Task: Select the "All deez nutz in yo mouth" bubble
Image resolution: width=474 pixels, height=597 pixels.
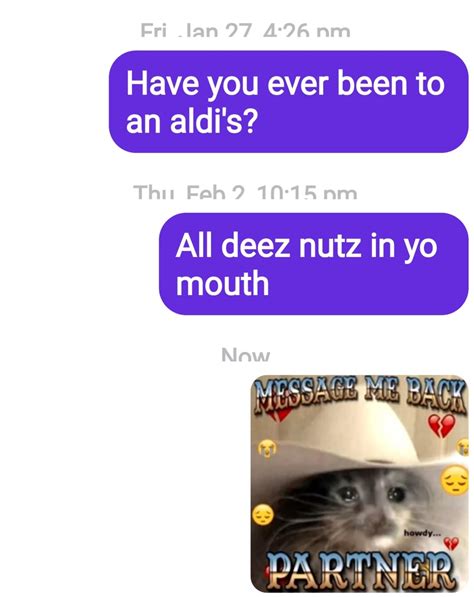Action: pyautogui.click(x=313, y=264)
